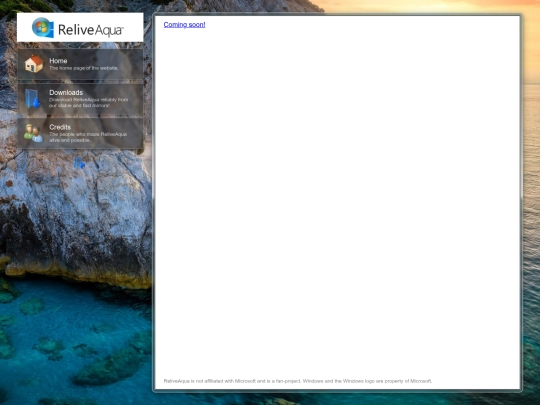Click the Downloads description about mirrors

tap(88, 103)
